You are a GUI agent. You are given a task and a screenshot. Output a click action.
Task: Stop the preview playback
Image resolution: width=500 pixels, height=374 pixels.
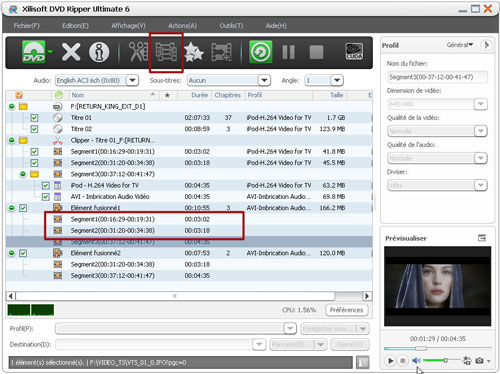click(x=403, y=360)
